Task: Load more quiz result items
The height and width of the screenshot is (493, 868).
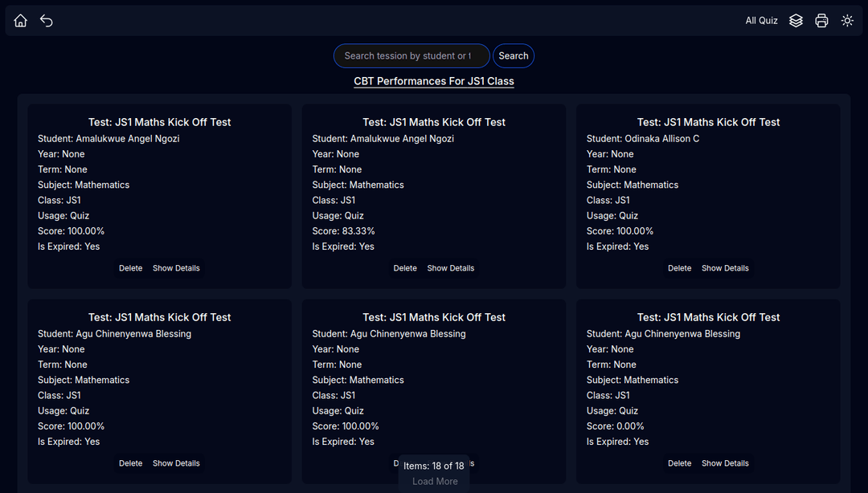Action: pyautogui.click(x=433, y=481)
